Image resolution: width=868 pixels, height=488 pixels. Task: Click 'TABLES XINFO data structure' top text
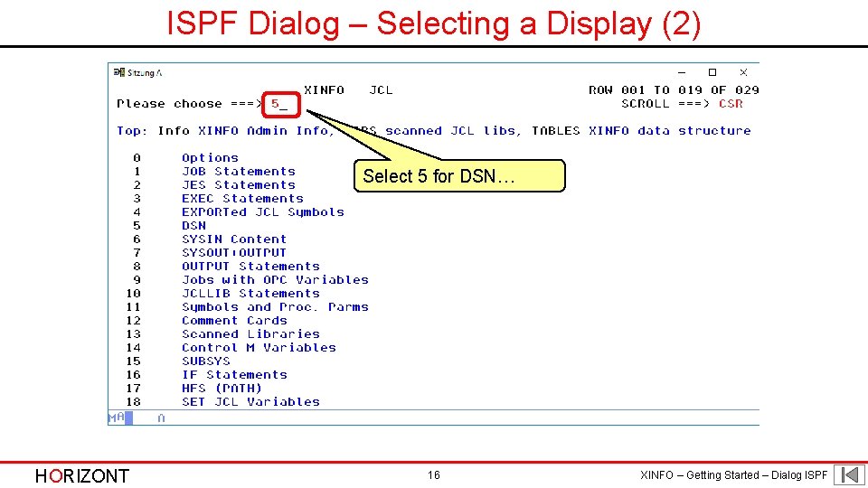pos(641,130)
